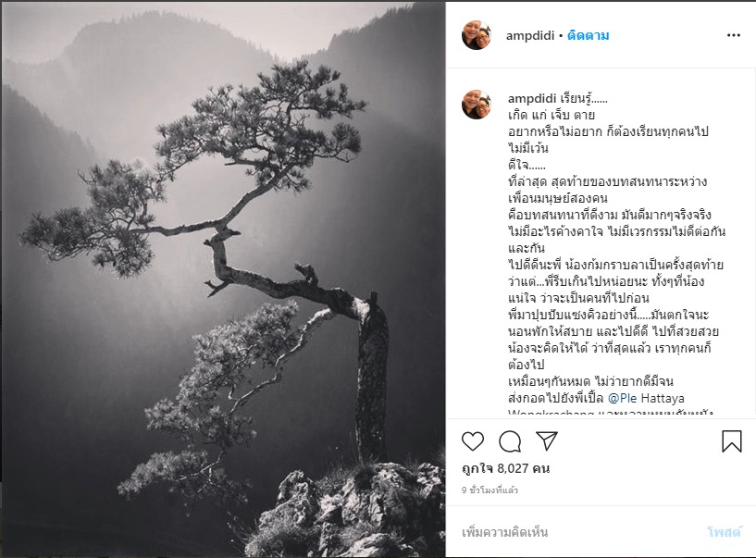Image resolution: width=756 pixels, height=558 pixels.
Task: Follow the @Ple mention link in caption
Action: click(x=623, y=398)
